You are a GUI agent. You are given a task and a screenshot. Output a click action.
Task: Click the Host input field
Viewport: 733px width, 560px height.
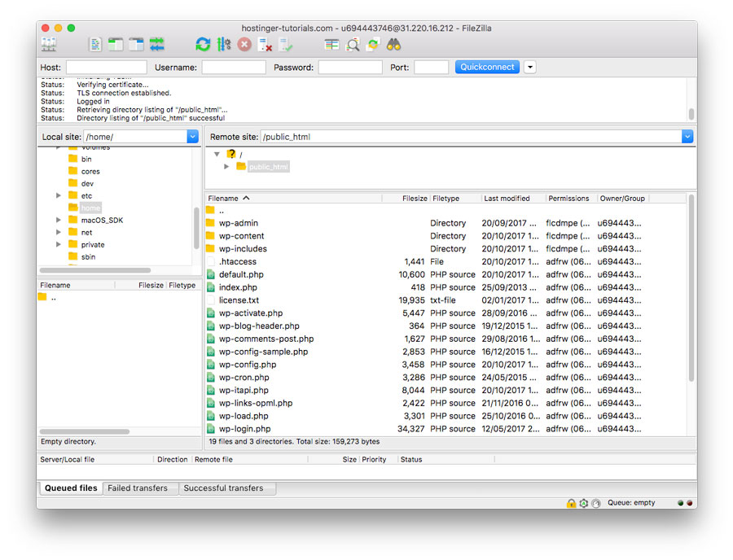[x=107, y=68]
